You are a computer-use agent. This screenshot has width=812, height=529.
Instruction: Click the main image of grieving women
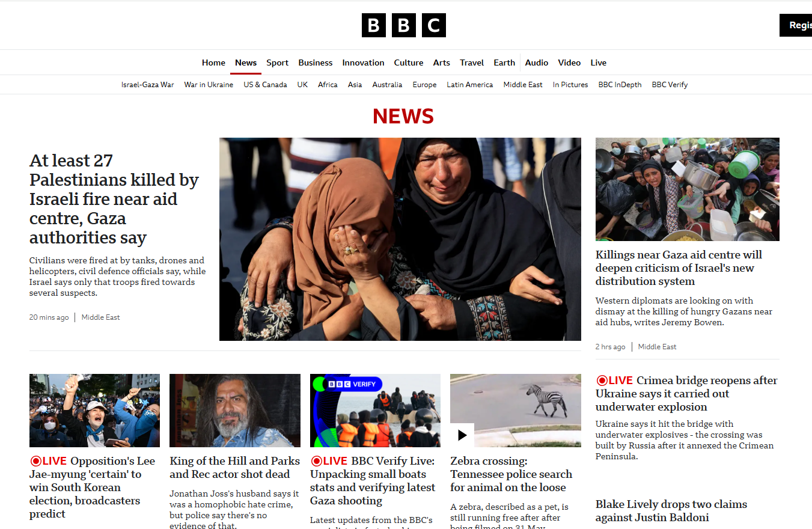point(400,239)
